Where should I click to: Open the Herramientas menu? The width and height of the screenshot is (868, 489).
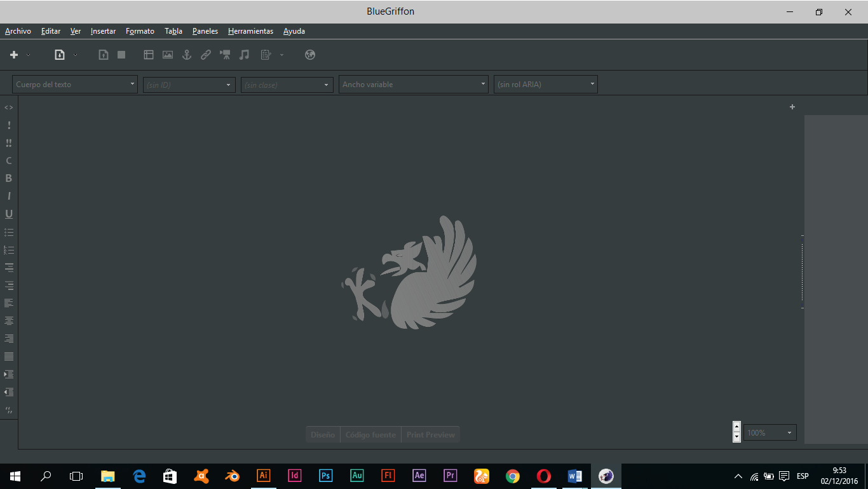tap(250, 31)
